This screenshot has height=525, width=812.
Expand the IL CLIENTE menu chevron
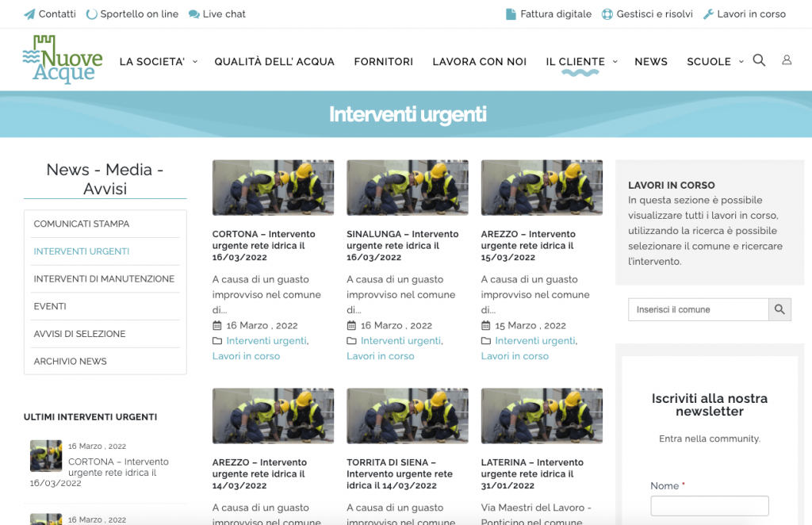pyautogui.click(x=615, y=62)
